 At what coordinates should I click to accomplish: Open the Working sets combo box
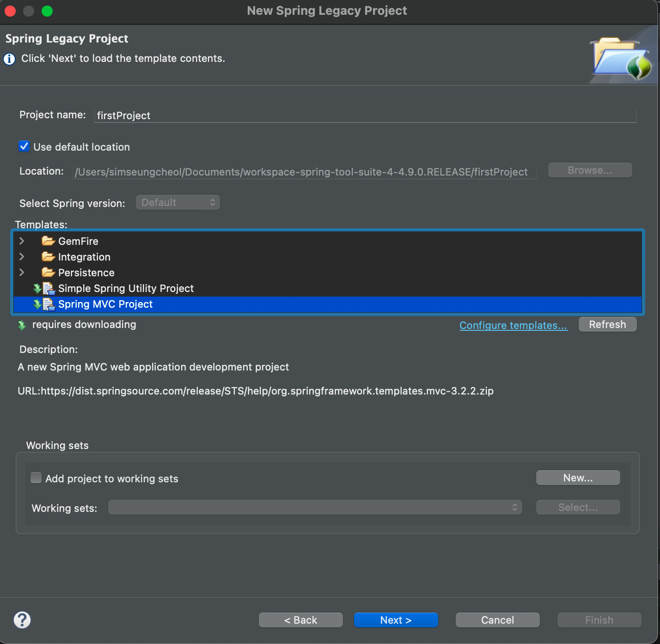(x=315, y=507)
